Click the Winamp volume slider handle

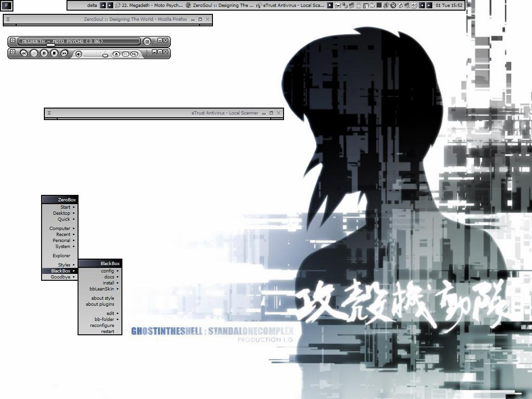pyautogui.click(x=105, y=55)
